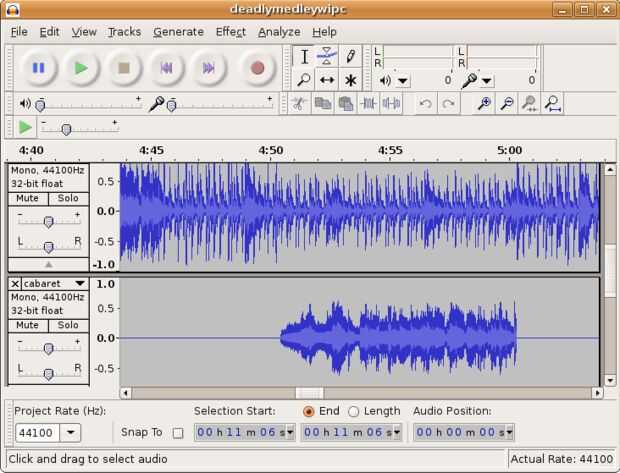Screen dimensions: 620x473
Task: Enable the Snap To checkbox
Action: click(178, 433)
